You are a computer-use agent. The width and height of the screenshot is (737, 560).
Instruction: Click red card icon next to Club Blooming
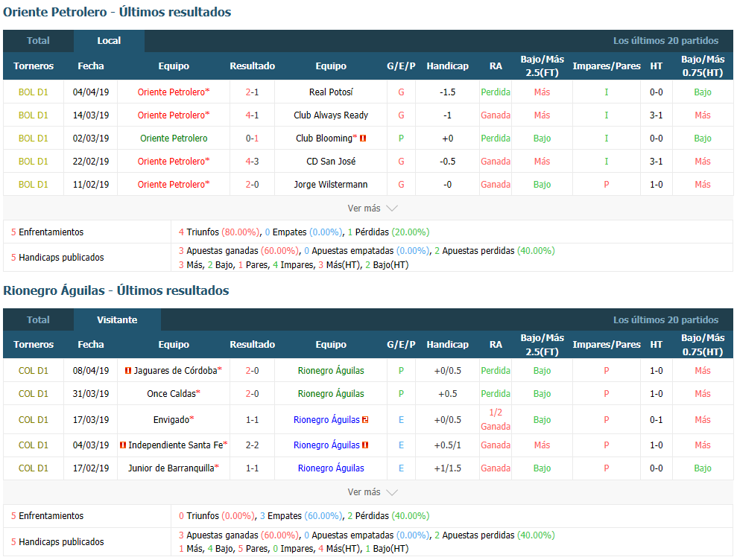(x=363, y=138)
